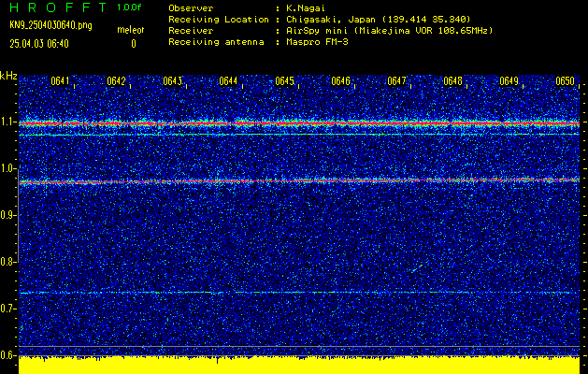Click the 0643 time marker
588x374 pixels.
pyautogui.click(x=172, y=81)
